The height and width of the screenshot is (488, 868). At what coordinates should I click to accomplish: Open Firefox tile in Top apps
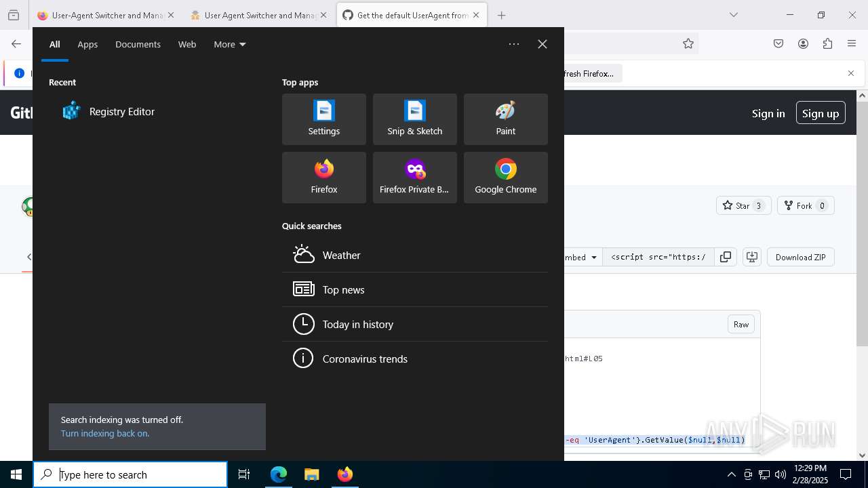324,178
